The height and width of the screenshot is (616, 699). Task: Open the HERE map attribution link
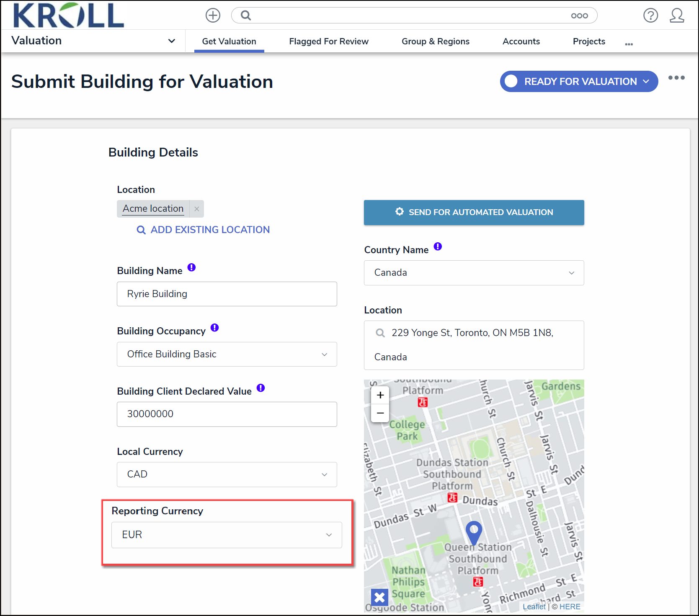tap(570, 606)
